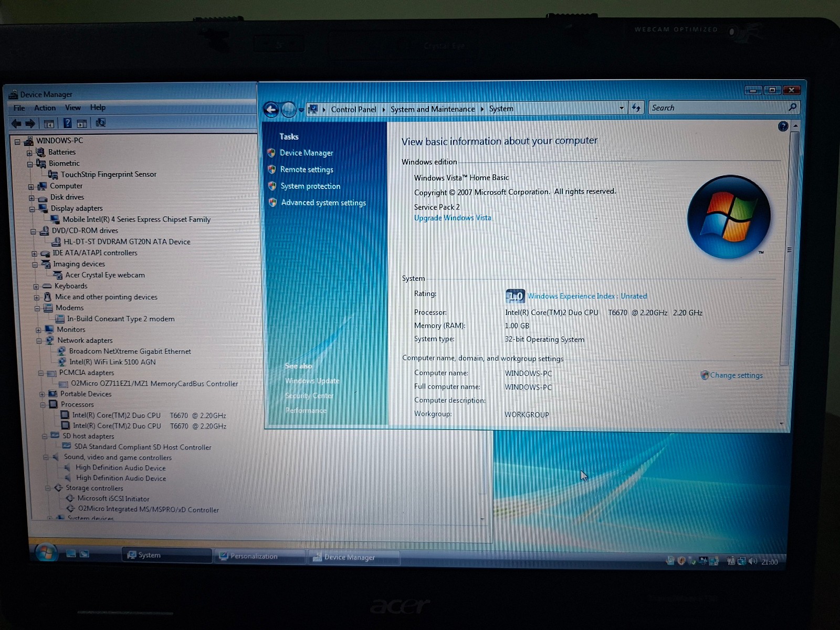This screenshot has height=630, width=840.
Task: Click the refresh icon beside the address bar
Action: (636, 108)
